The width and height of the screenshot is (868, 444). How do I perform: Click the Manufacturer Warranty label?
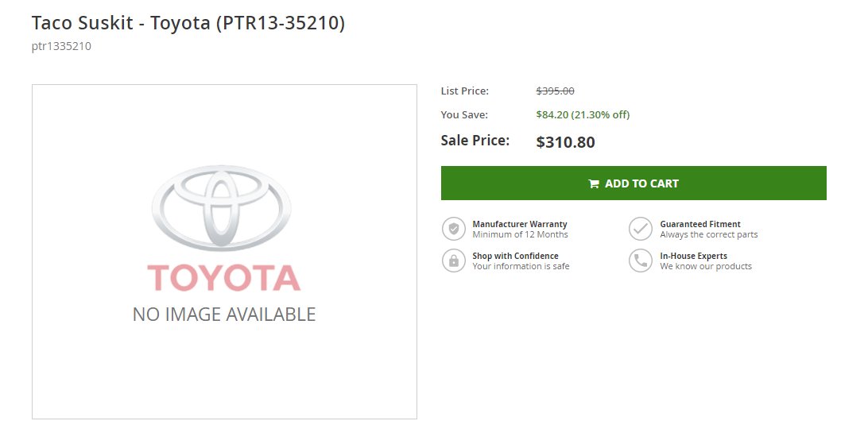tap(520, 224)
